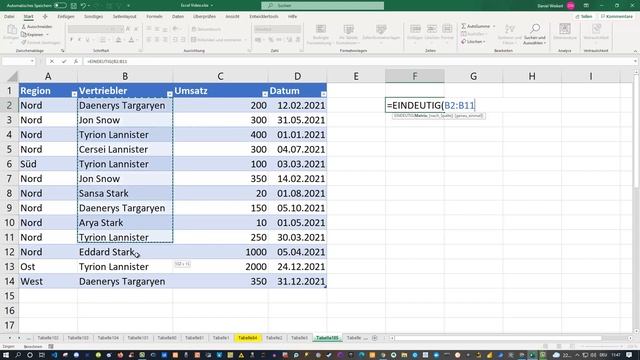640x360 pixels.
Task: Click cell 'Cersei Lannister'
Action: coord(125,149)
